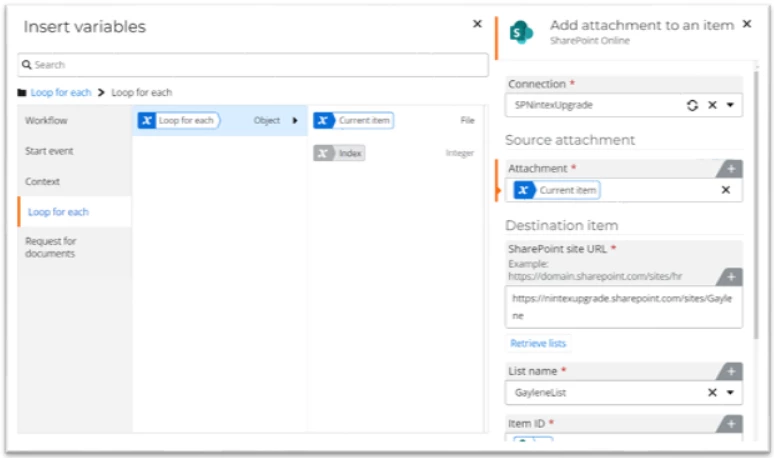Click the Loop for each variable chip
The width and height of the screenshot is (774, 458).
pyautogui.click(x=179, y=120)
